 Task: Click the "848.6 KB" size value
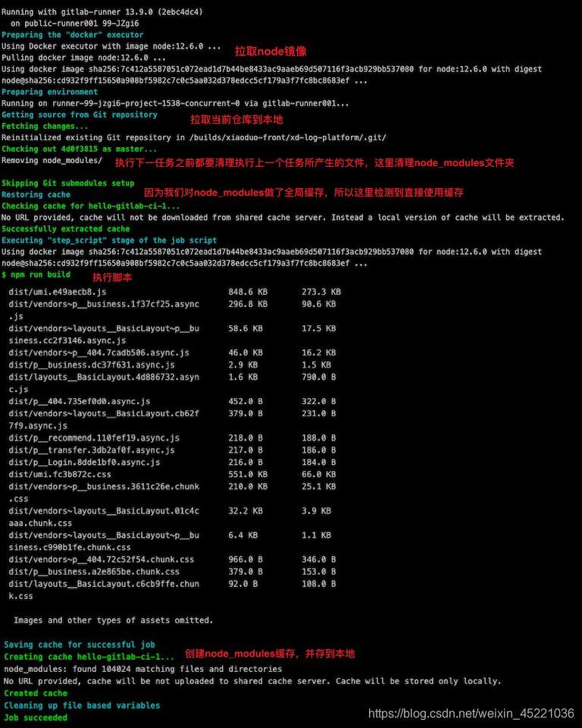(248, 292)
